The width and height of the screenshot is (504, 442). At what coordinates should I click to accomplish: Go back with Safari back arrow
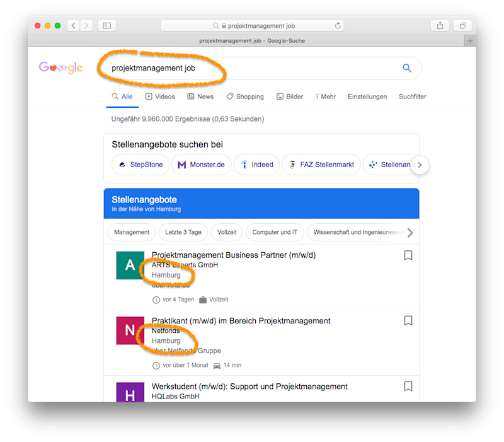click(x=73, y=26)
